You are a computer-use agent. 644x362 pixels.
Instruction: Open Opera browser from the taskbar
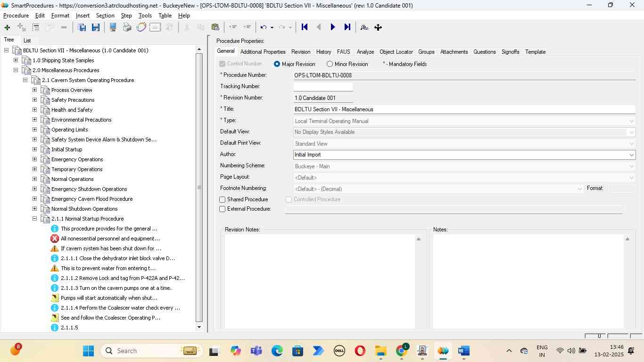click(360, 351)
